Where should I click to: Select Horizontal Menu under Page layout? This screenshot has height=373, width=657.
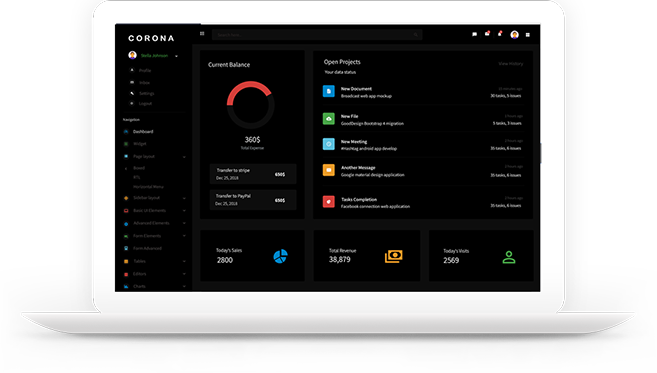coord(148,187)
